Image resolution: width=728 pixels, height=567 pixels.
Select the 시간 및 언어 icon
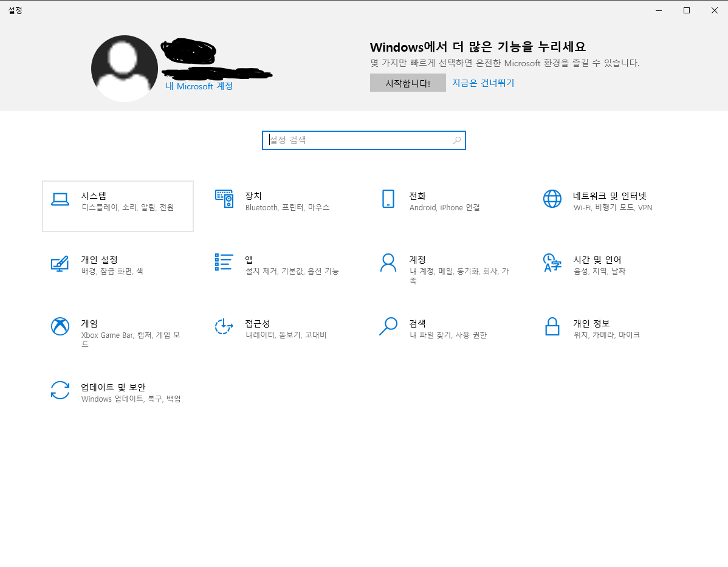[x=552, y=263]
